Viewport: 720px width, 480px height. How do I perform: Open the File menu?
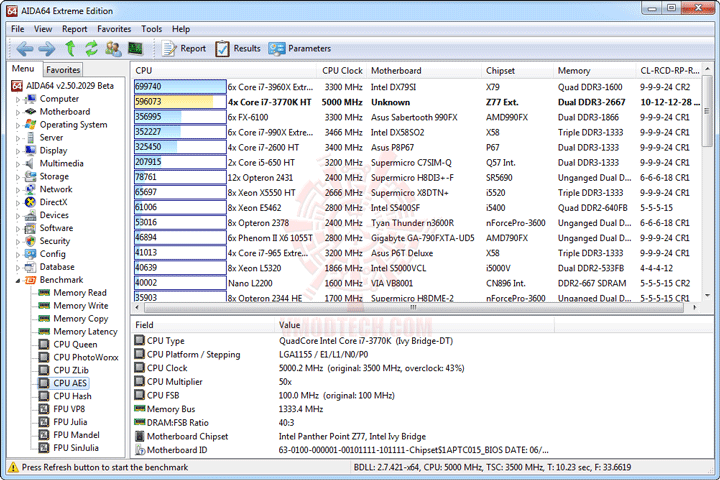coord(17,29)
